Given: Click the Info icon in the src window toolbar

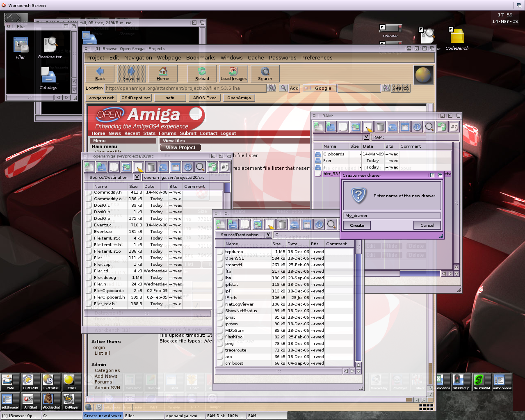Looking at the screenshot, I should 188,167.
